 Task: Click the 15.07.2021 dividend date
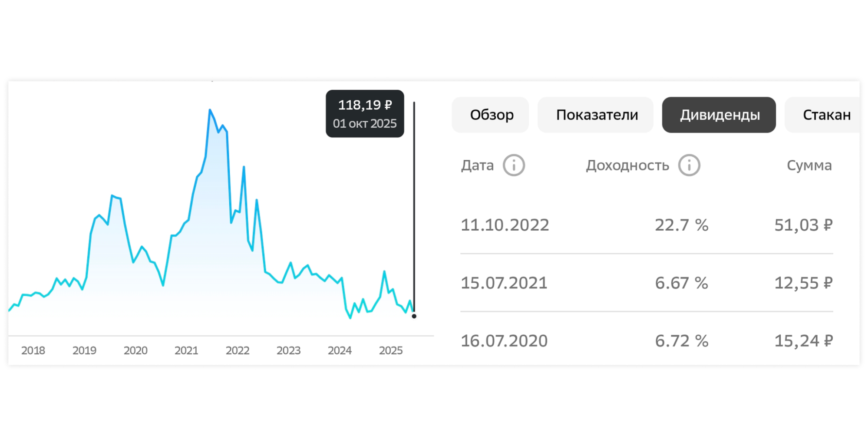(504, 283)
